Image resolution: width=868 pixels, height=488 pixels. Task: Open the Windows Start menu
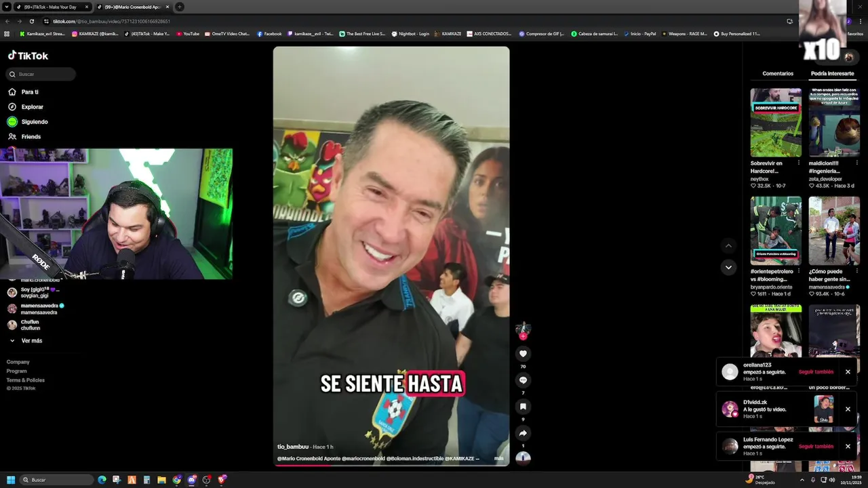tap(10, 480)
